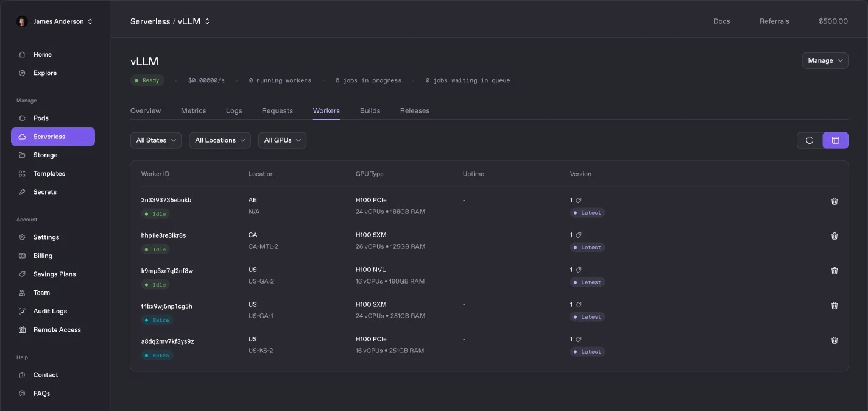The image size is (868, 411).
Task: Switch to the Releases tab
Action: click(415, 110)
